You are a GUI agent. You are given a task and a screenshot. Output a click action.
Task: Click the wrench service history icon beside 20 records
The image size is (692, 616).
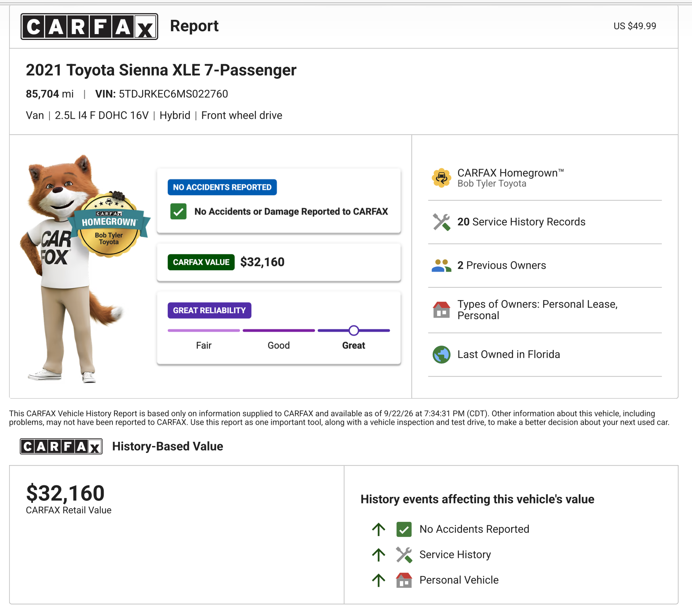[x=441, y=222]
